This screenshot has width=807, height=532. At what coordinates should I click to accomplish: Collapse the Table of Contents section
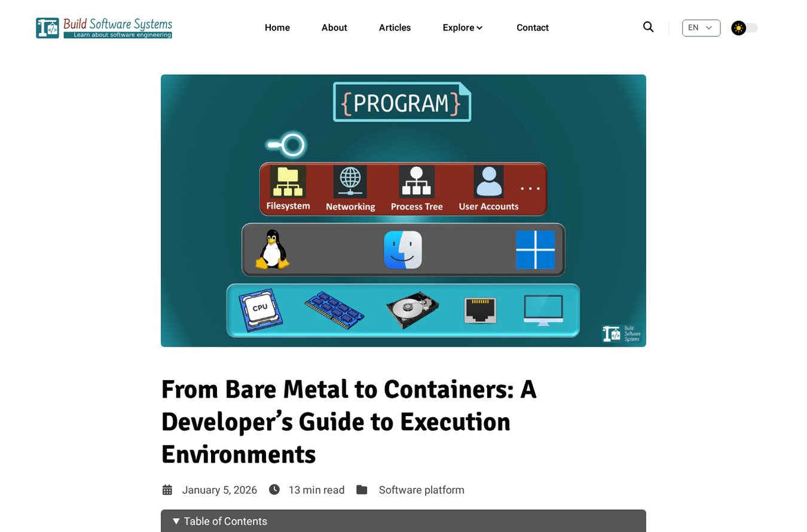point(403,521)
